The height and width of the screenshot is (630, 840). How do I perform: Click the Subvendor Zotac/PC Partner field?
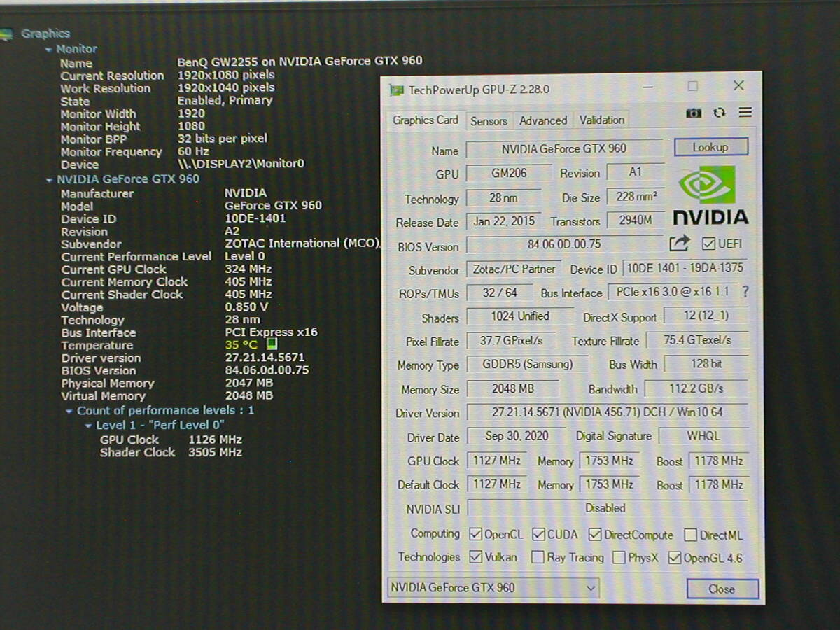(x=514, y=269)
